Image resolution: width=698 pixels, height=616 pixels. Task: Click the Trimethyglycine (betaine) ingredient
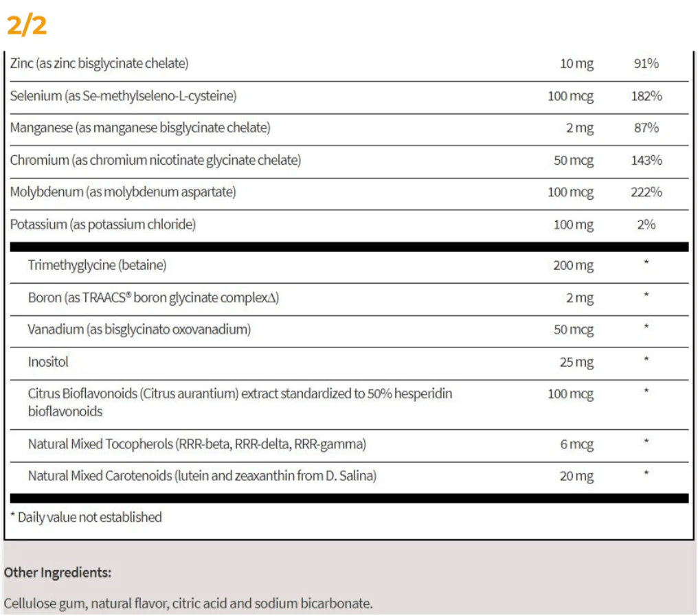(97, 266)
